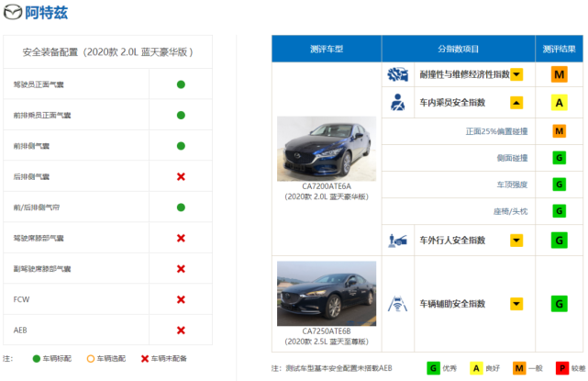
Task: Click the red X for AEB
Action: coord(181,331)
